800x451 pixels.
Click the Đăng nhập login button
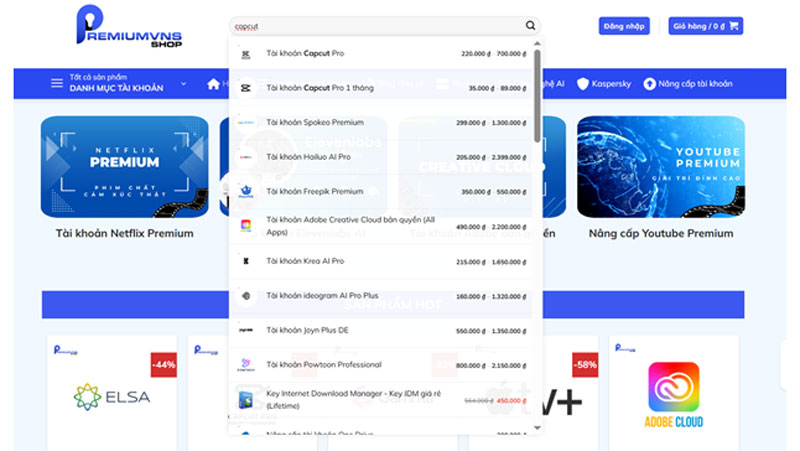click(624, 26)
